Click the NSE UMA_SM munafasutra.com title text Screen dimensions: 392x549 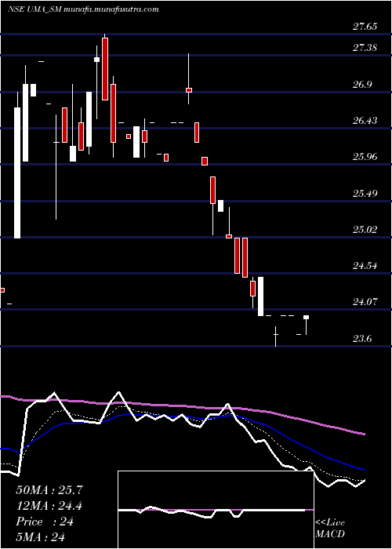point(83,9)
